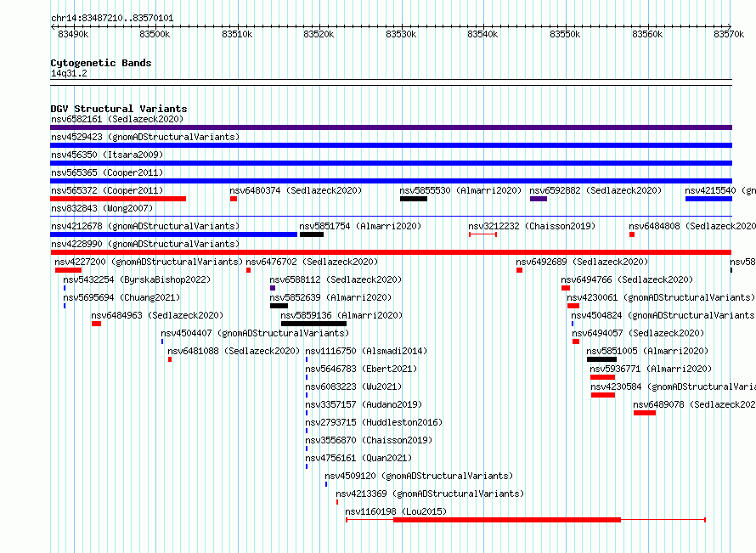This screenshot has height=553, width=756.
Task: Click the Cytogenetic Bands track title
Action: pos(101,63)
